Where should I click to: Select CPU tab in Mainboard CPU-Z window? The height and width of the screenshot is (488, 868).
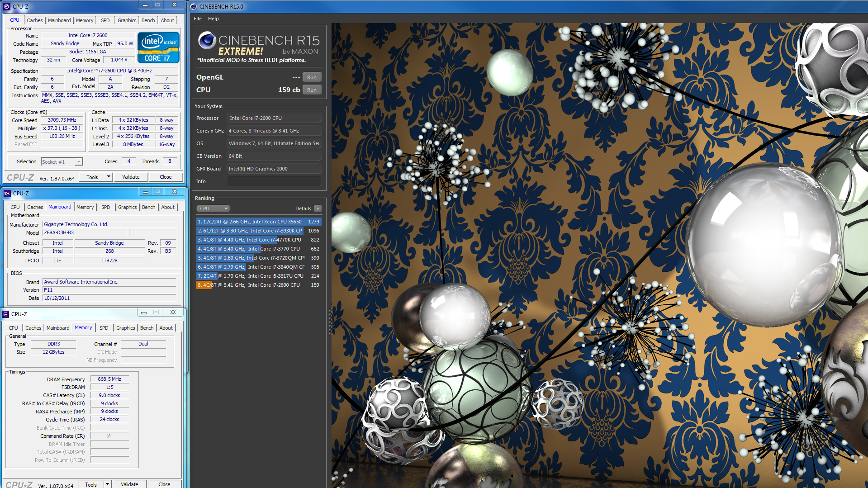pyautogui.click(x=15, y=207)
